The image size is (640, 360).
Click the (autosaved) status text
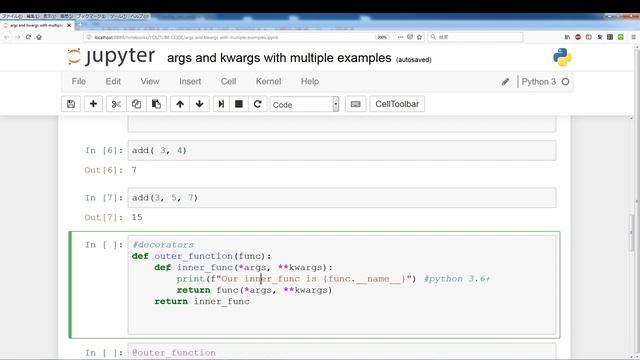413,60
